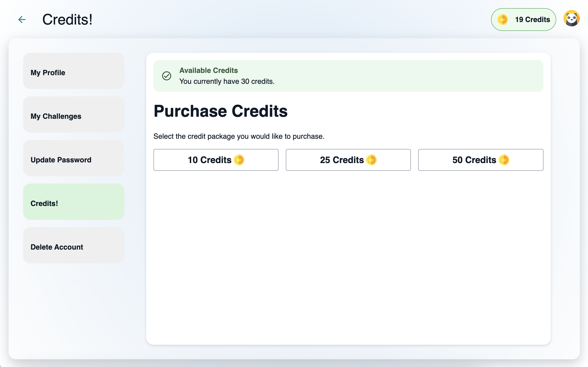
Task: Click the Purchase Credits heading
Action: click(220, 111)
